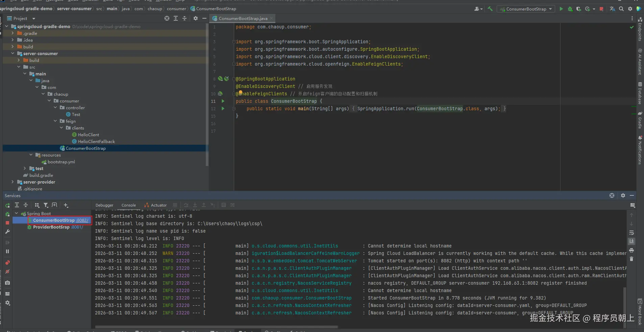644x332 pixels.
Task: Expand the server-provider module folder
Action: click(x=13, y=182)
